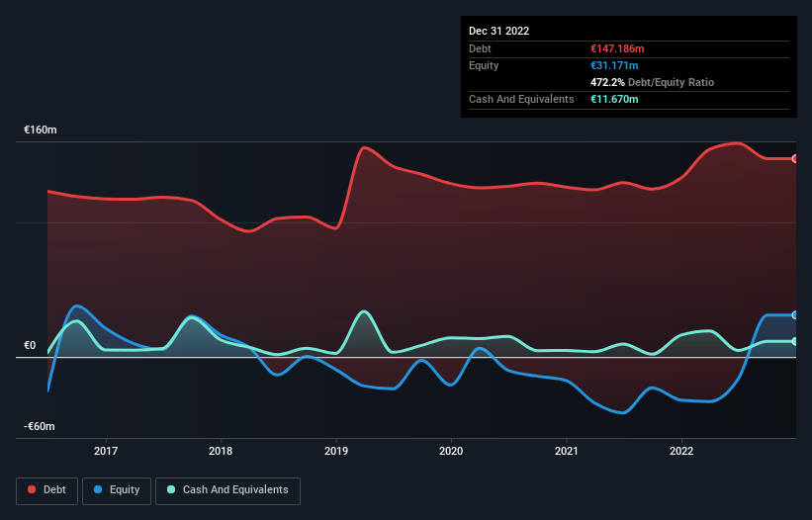
Task: Click the €31.171m equity value
Action: [614, 65]
